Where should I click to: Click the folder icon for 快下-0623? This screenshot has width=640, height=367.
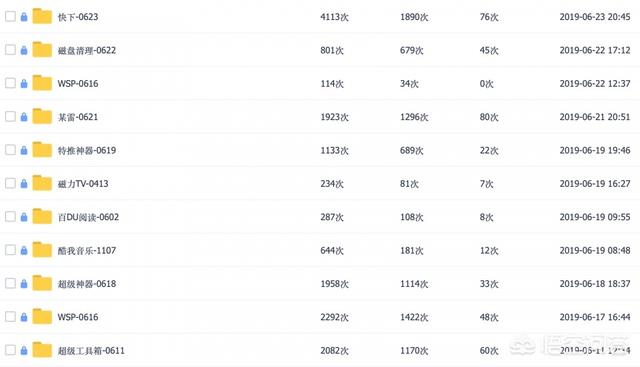42,16
